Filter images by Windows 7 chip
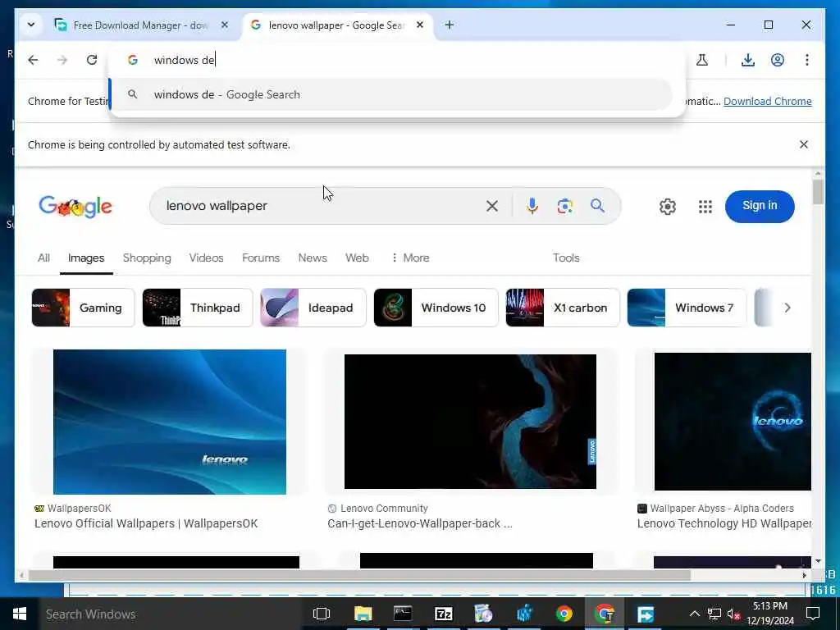 click(x=687, y=308)
